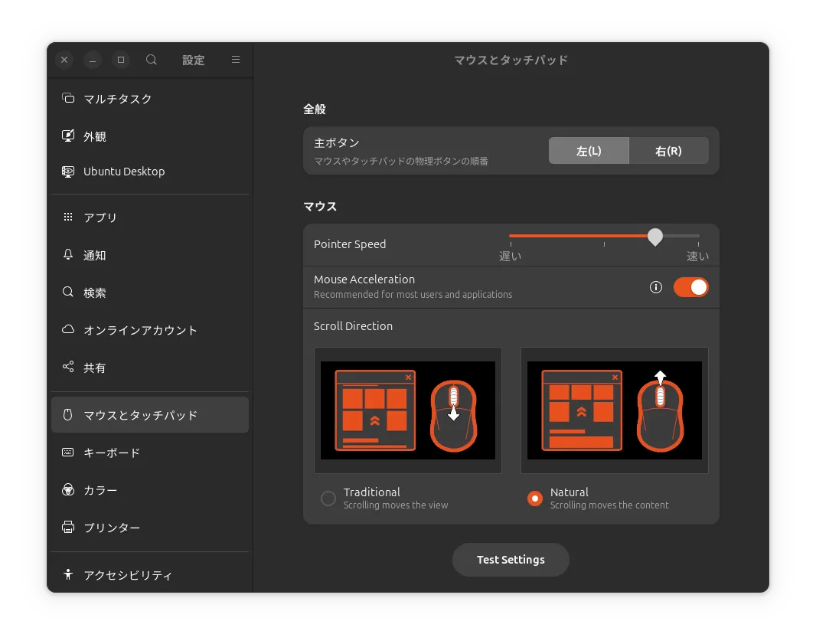Open the 通知 settings page
Viewport: 816px width, 644px height.
point(150,254)
